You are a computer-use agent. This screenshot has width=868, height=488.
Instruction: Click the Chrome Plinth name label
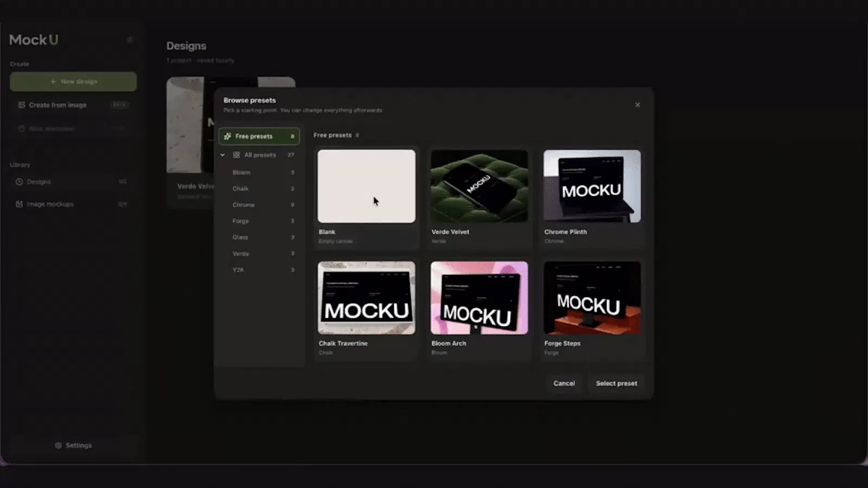(x=565, y=232)
